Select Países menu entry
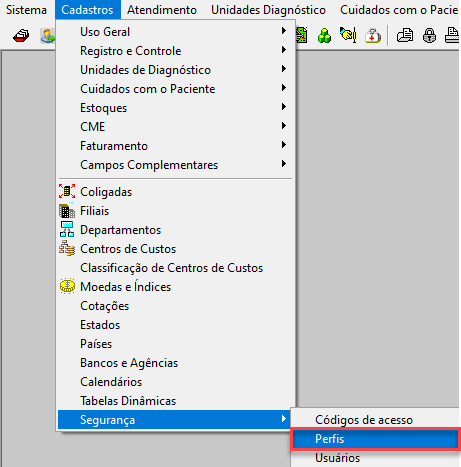This screenshot has height=467, width=461. click(175, 344)
